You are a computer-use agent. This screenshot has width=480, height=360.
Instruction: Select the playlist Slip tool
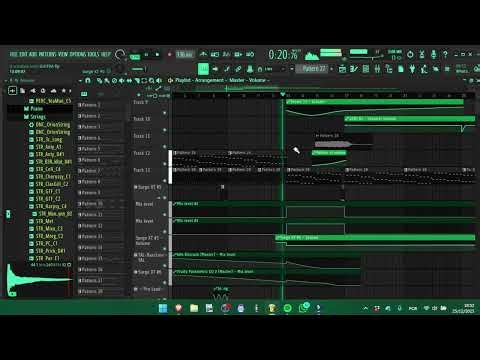tap(129, 81)
